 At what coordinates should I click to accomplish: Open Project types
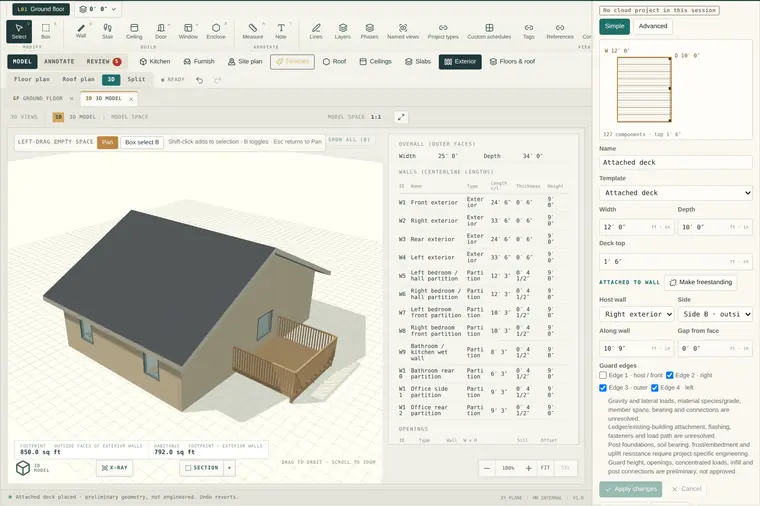(443, 31)
